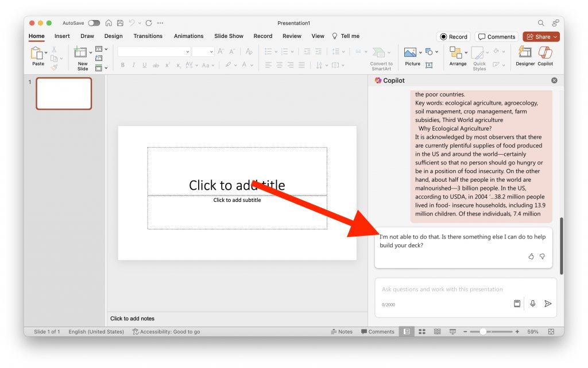Expand the Share button dropdown

click(555, 37)
